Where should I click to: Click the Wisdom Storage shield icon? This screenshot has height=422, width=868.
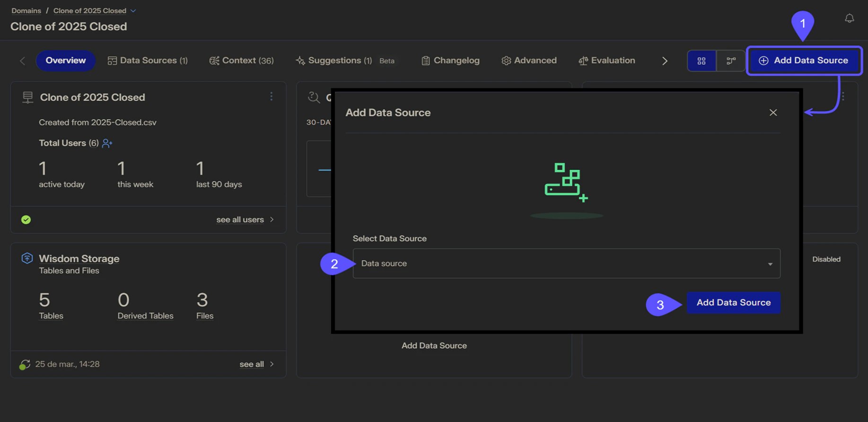(27, 258)
